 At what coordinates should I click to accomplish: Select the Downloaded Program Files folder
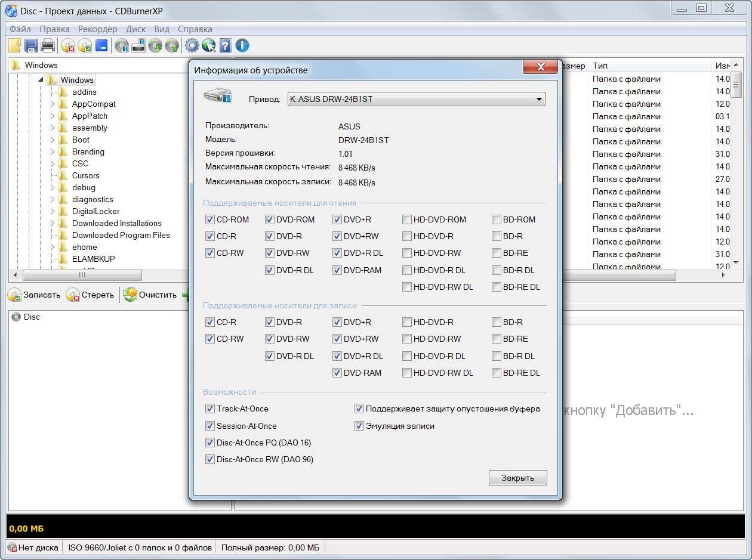(x=121, y=235)
